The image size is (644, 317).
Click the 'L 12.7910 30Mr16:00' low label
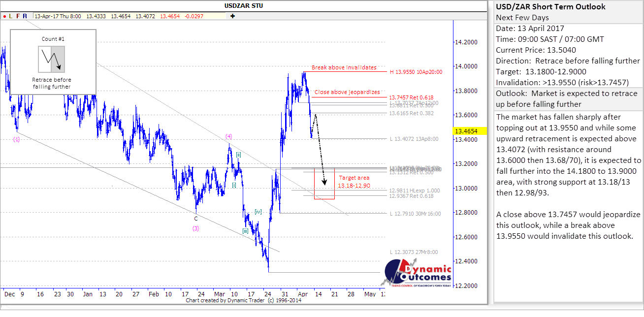point(415,214)
